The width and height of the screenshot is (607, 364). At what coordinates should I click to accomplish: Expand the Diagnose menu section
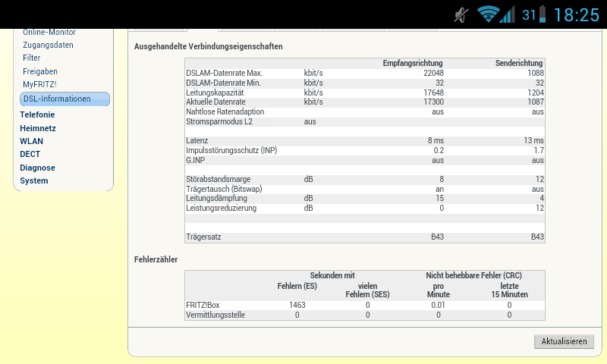pyautogui.click(x=37, y=168)
